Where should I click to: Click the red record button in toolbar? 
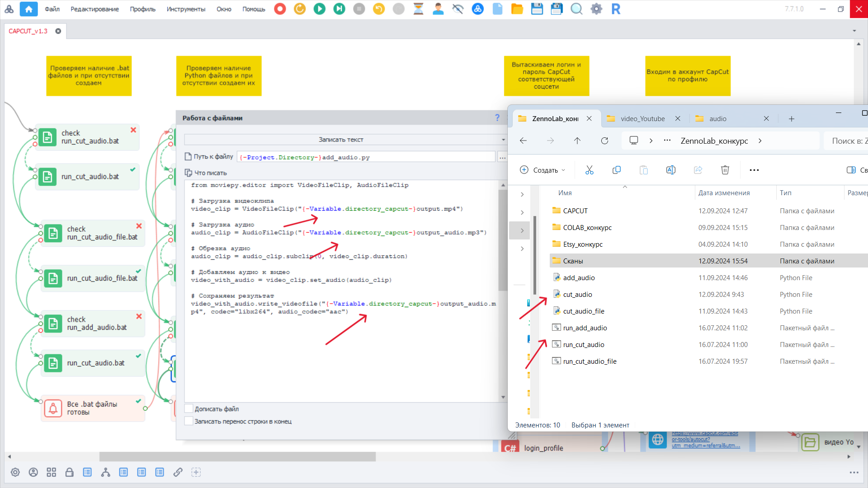280,9
